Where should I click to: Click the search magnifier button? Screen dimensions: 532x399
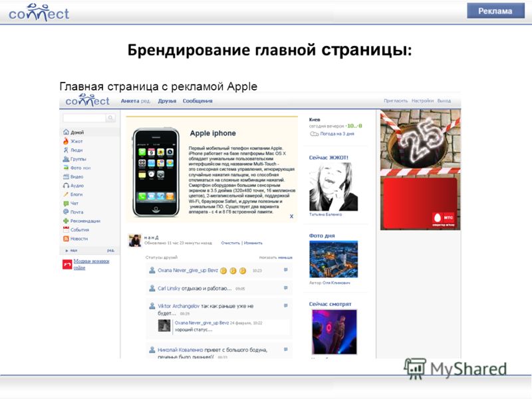coord(110,118)
